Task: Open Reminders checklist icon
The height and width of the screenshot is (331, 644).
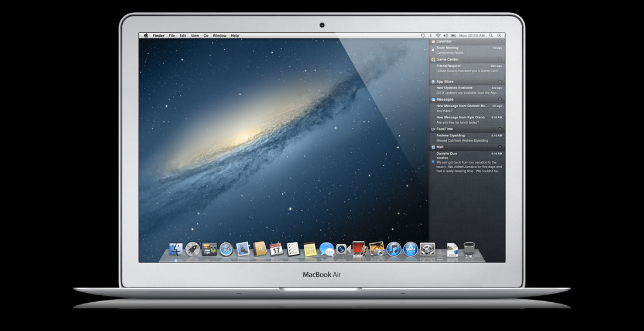Action: click(x=293, y=249)
